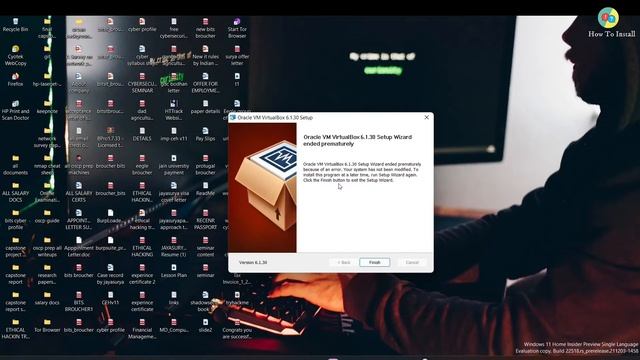Screen dimensions: 640x360
Task: Click the greyed-out Back button in Setup
Action: (x=344, y=262)
